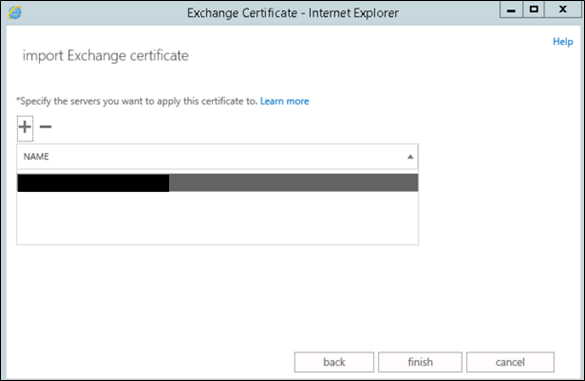Click the 'Specify the servers' instruction text
Screen dimensions: 585x381
137,101
